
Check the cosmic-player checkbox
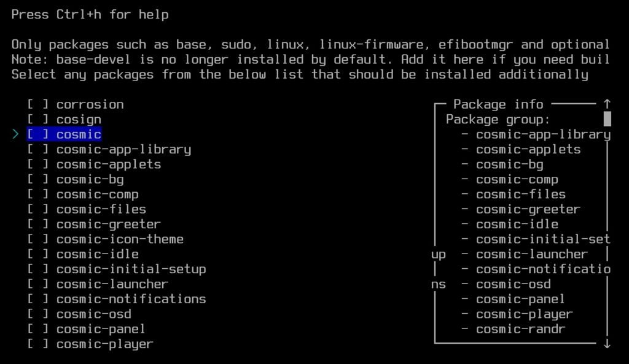pos(36,344)
